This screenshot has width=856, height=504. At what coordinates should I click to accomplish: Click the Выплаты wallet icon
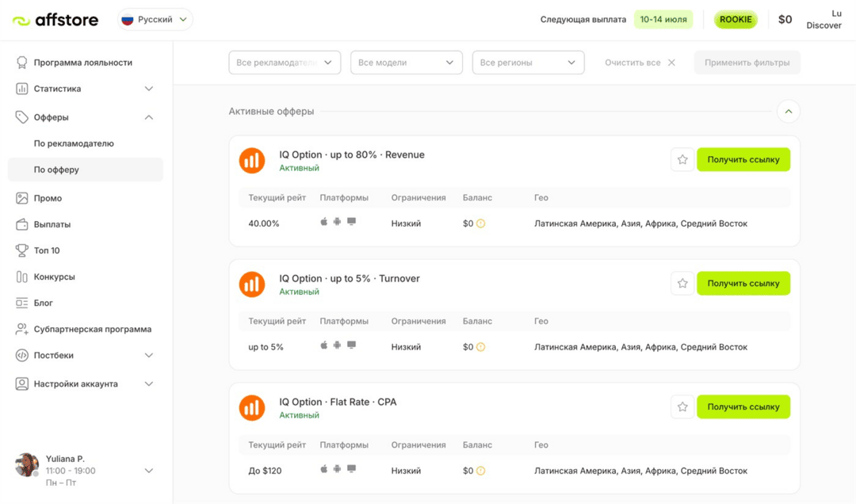(22, 224)
